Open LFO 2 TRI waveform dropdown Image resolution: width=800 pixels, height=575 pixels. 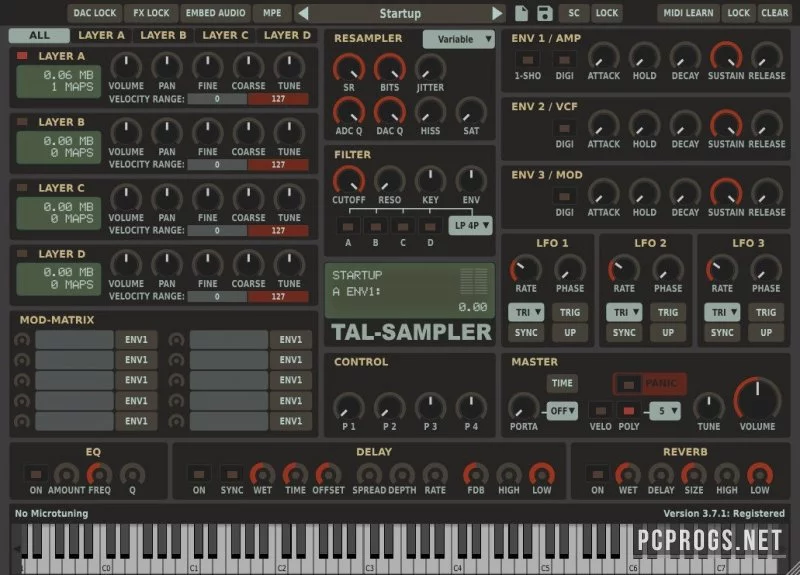[623, 312]
